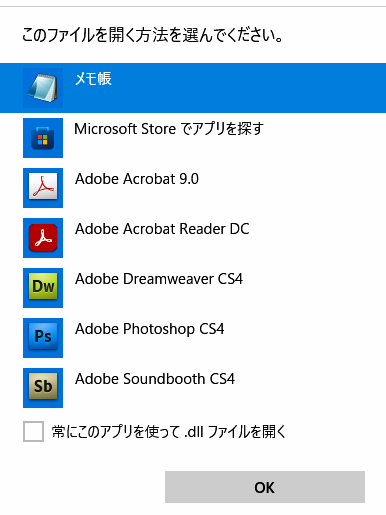The height and width of the screenshot is (515, 386).
Task: Select the Dreamweaver Dw icon
Action: coord(43,288)
